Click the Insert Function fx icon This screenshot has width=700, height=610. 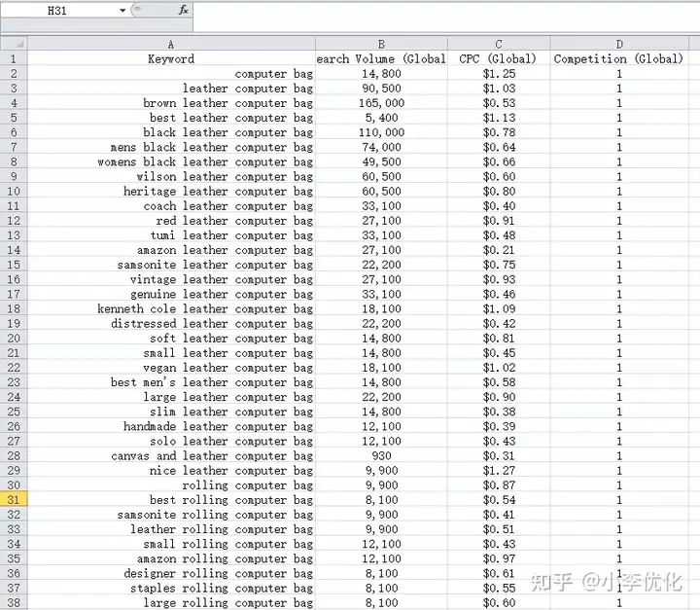click(x=184, y=10)
